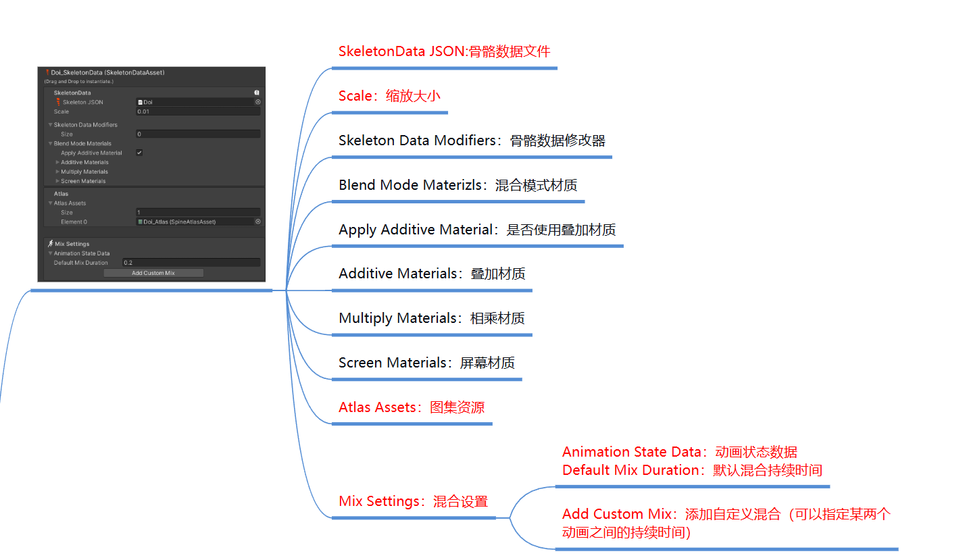The height and width of the screenshot is (560, 965).
Task: Click the documentation icon in SkeletonData header
Action: coord(257,93)
